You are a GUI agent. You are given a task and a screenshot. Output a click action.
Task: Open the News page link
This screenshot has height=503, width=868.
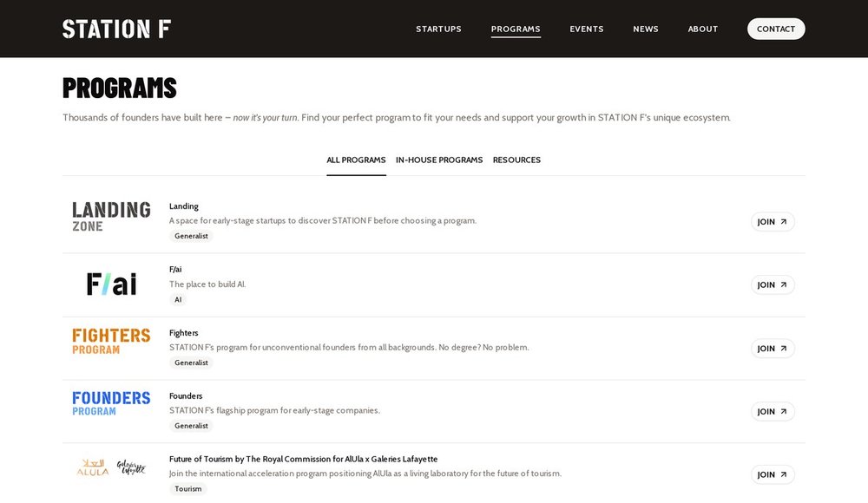[646, 29]
